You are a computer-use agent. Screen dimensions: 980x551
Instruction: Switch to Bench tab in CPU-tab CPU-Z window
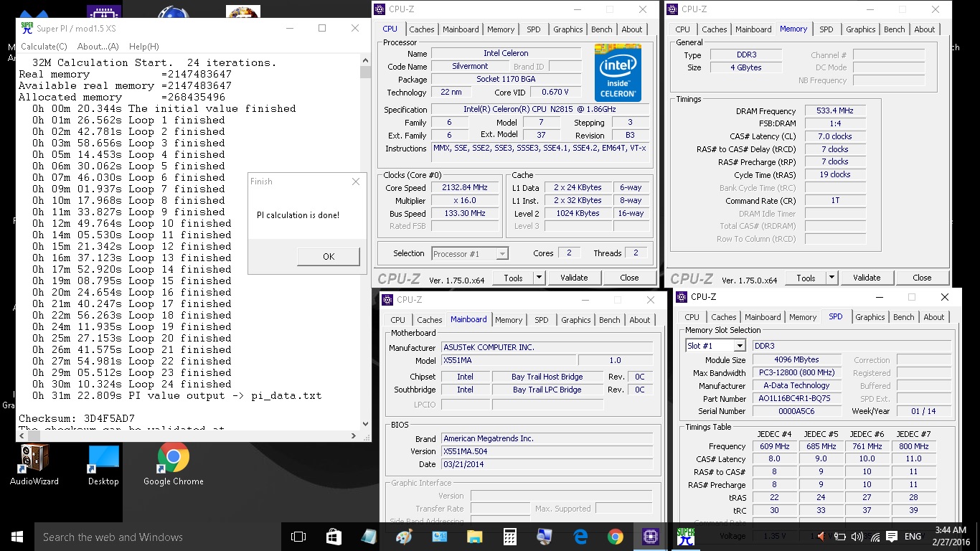point(601,29)
